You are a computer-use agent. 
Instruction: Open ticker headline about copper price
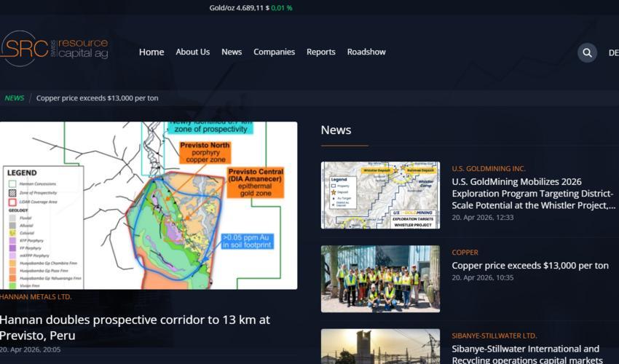pos(97,98)
